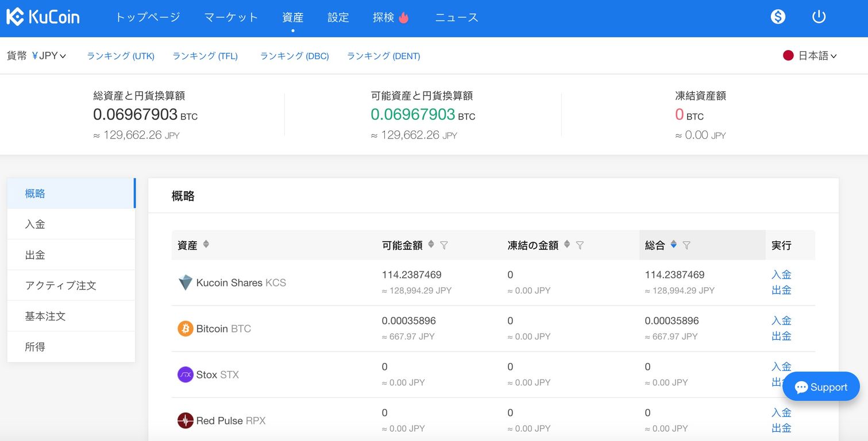Open 設定 in top navigation
The height and width of the screenshot is (441, 868).
pyautogui.click(x=338, y=17)
